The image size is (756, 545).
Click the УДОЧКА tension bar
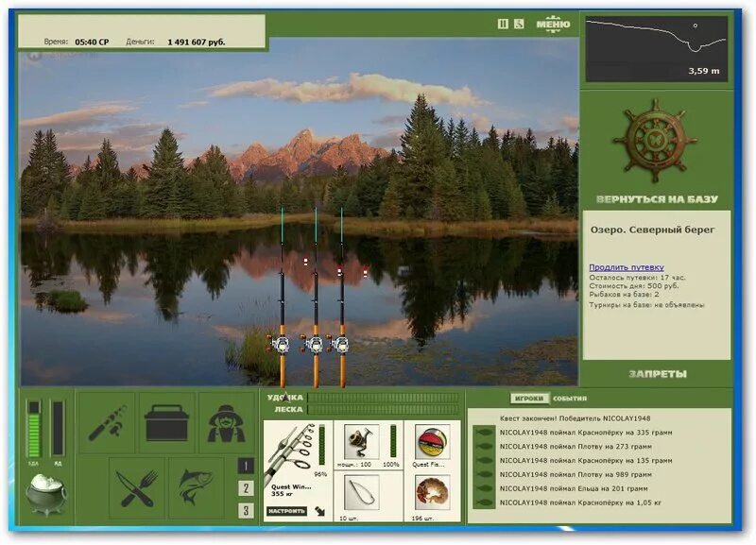point(384,398)
